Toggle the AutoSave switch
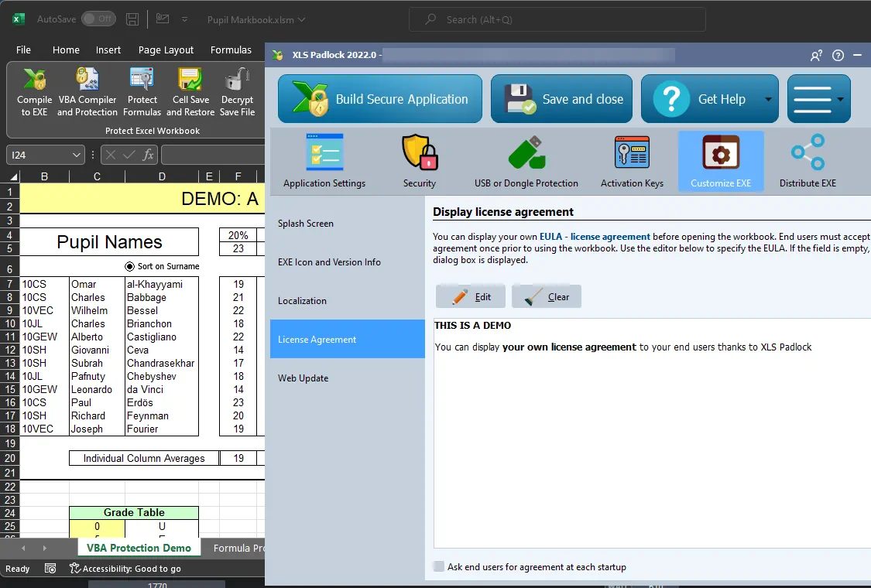This screenshot has height=588, width=871. coord(98,19)
